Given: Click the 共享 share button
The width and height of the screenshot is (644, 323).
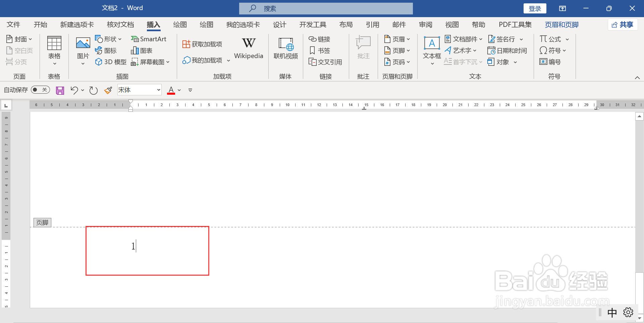Looking at the screenshot, I should coord(623,25).
